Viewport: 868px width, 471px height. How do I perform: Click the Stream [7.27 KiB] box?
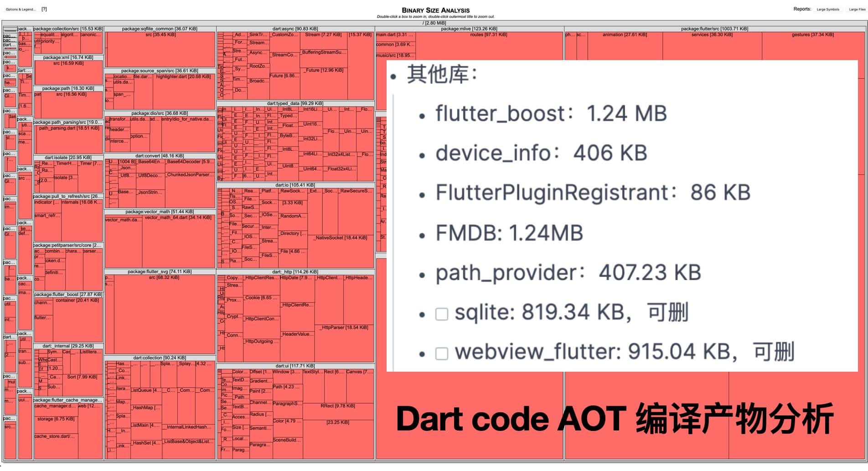(324, 41)
